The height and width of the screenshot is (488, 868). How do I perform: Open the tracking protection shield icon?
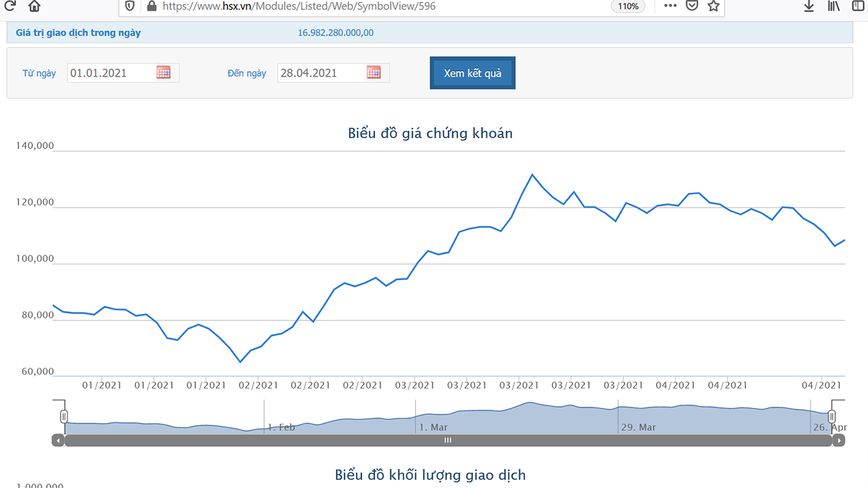(x=130, y=6)
